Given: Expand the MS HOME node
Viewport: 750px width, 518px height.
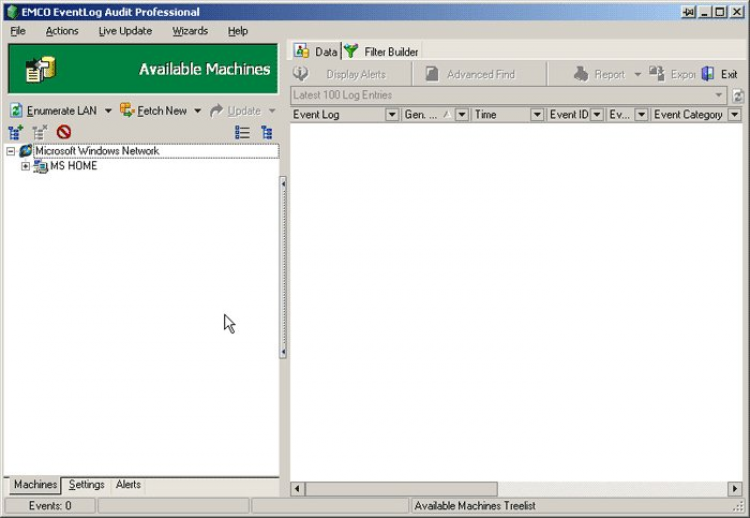Looking at the screenshot, I should 25,166.
